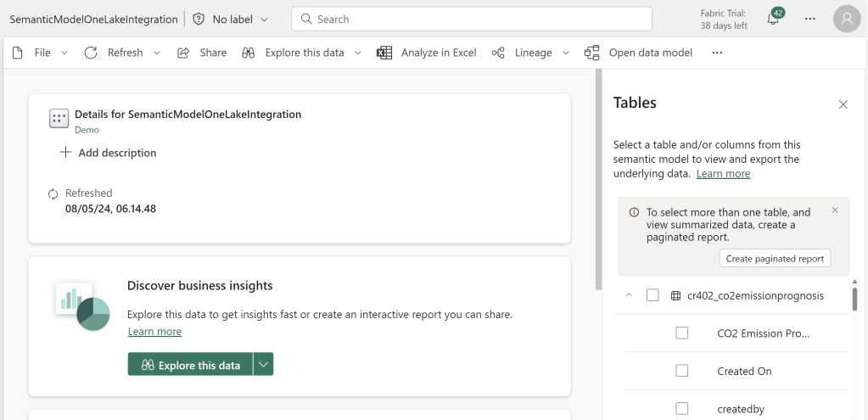Click the Create paginated report button
868x420 pixels.
775,259
